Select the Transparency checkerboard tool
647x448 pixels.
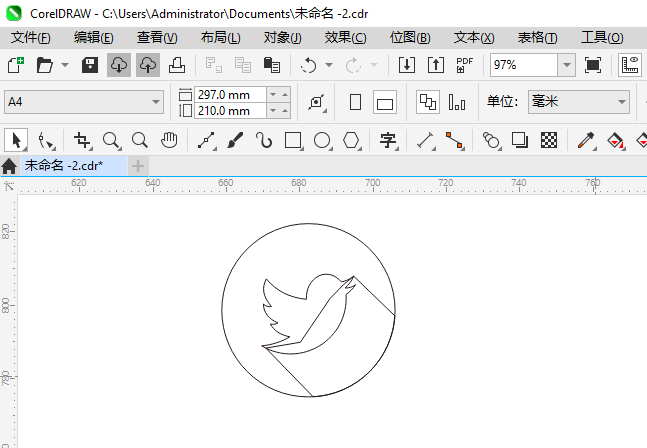click(549, 140)
